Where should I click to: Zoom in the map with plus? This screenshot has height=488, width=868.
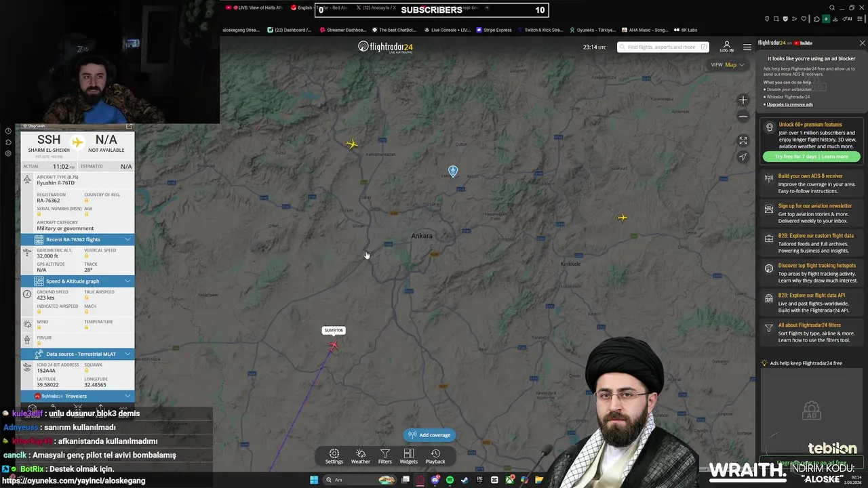[x=743, y=100]
